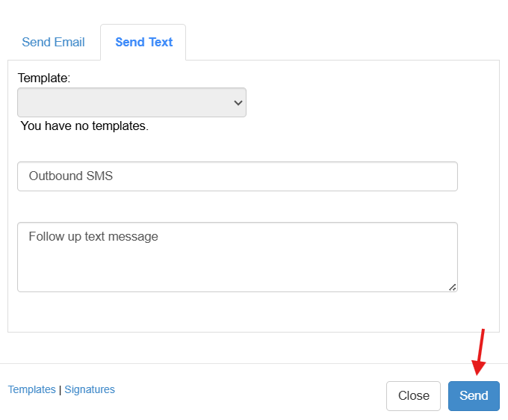Open the Templates link
Image resolution: width=508 pixels, height=420 pixels.
click(31, 389)
